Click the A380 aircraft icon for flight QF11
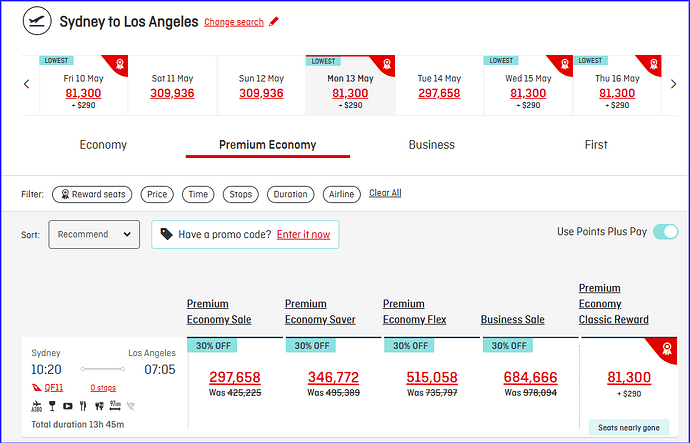Screen dimensions: 690x443 coord(37,406)
